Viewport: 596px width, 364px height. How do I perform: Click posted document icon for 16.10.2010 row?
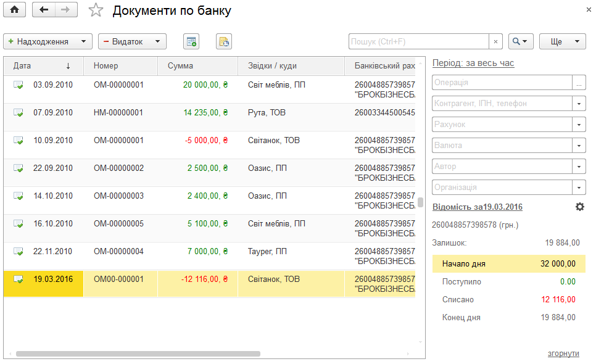[x=19, y=224]
